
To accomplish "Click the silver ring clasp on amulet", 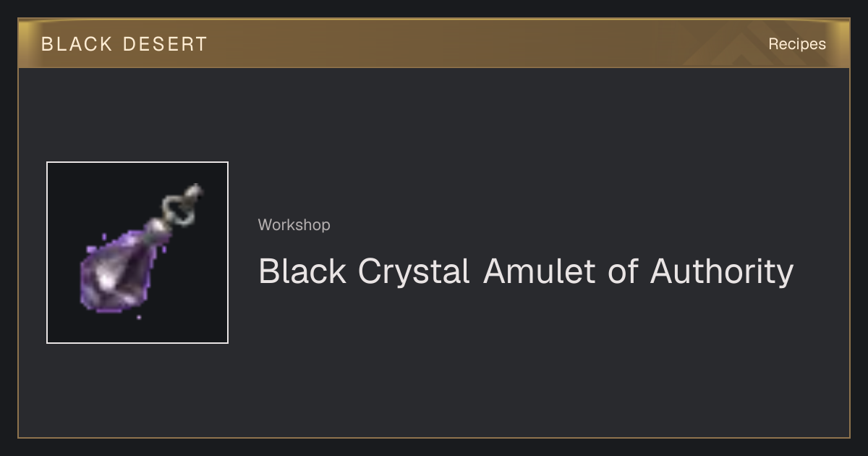I will coord(182,204).
